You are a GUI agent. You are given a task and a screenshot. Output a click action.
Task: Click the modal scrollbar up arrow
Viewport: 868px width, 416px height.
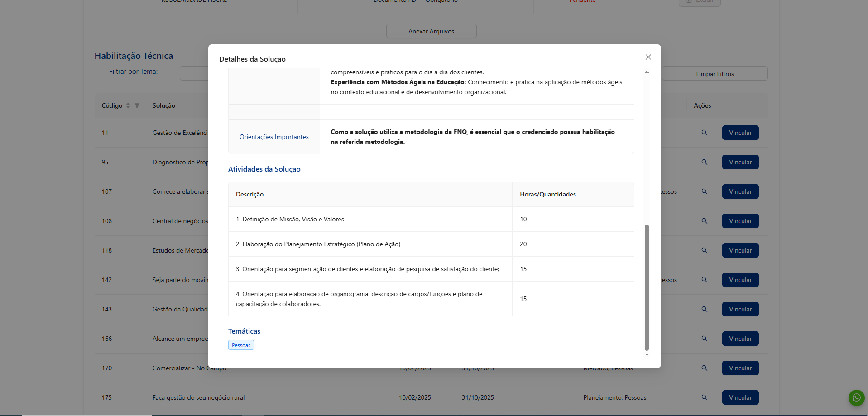tap(647, 72)
